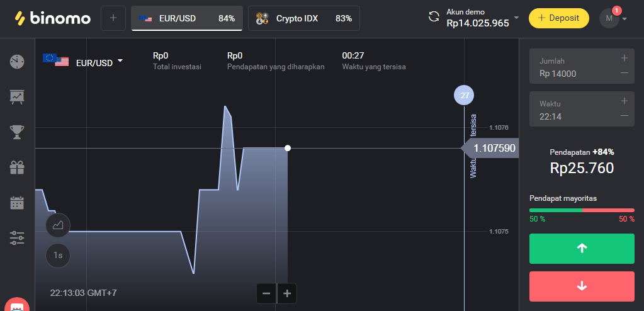Click Pendapatan yang diharapkan label
The image size is (644, 311).
(276, 67)
